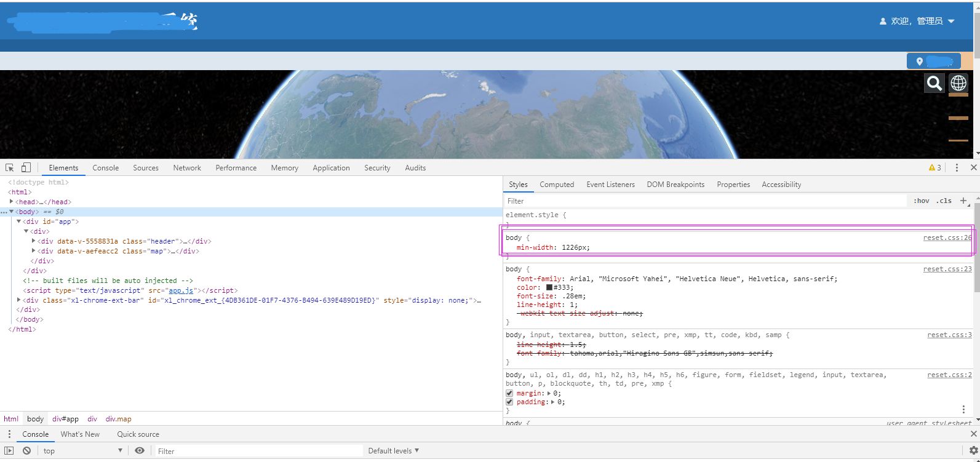Screen dimensions: 980x462
Task: Open the reset.css:3 source link
Action: point(950,335)
